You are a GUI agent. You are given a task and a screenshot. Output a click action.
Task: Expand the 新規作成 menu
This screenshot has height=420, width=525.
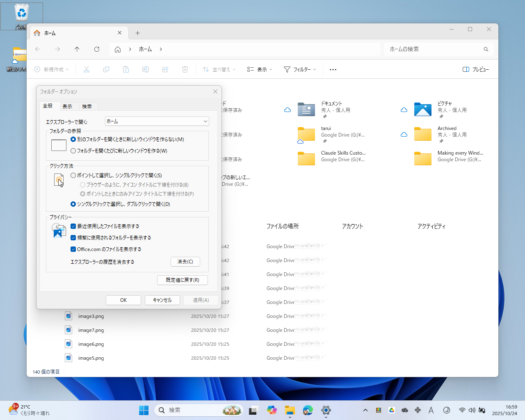point(52,69)
